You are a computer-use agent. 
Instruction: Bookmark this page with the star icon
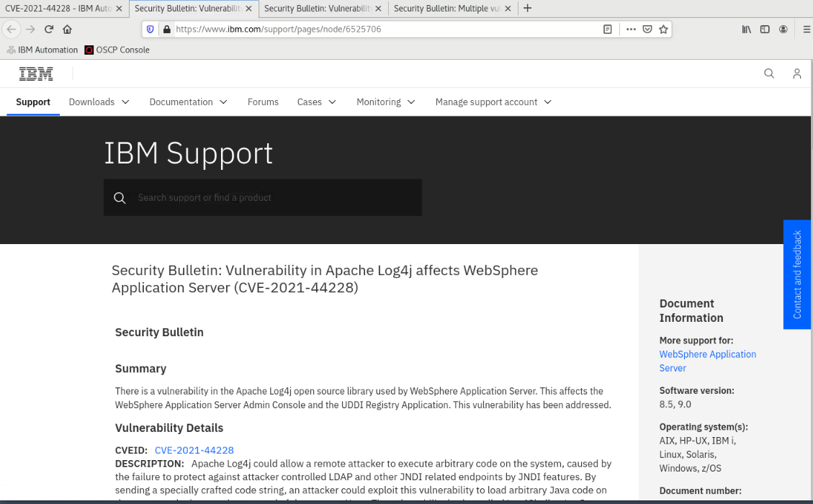[x=663, y=30]
